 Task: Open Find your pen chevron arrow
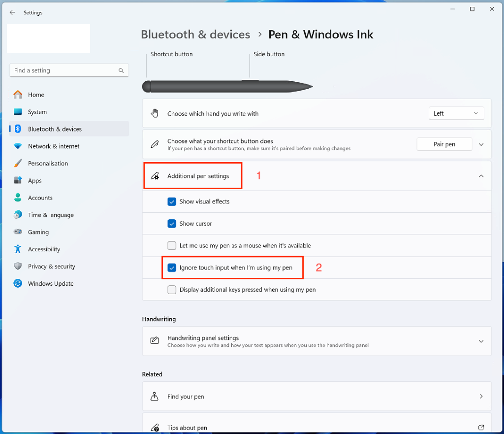[481, 397]
